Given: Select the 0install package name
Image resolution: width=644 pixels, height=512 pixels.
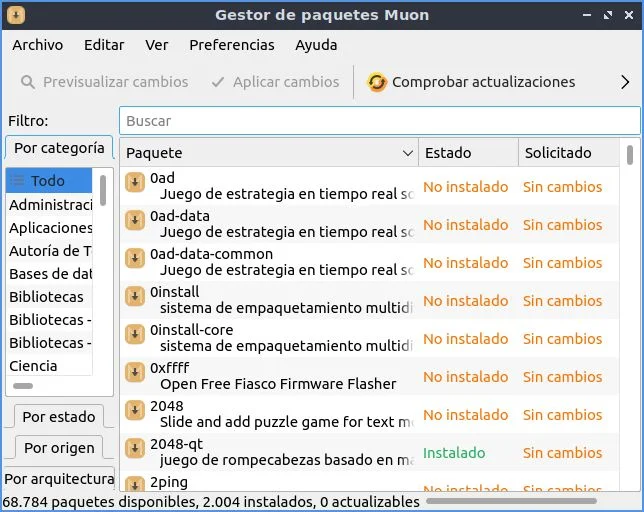Looking at the screenshot, I should (175, 292).
